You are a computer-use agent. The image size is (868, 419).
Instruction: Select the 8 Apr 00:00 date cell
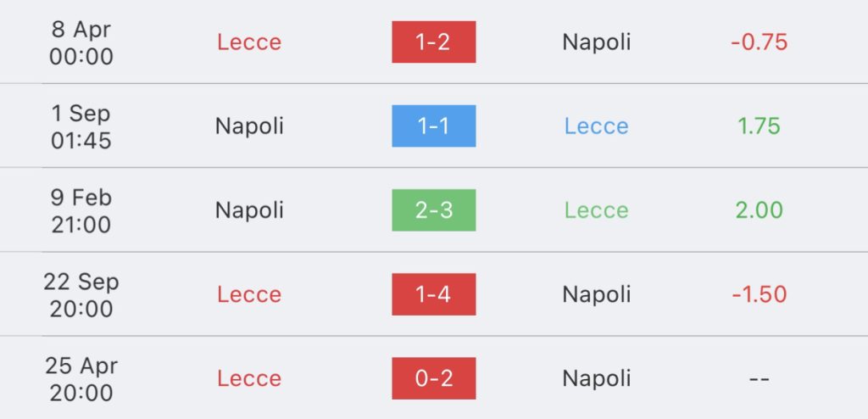[x=81, y=42]
